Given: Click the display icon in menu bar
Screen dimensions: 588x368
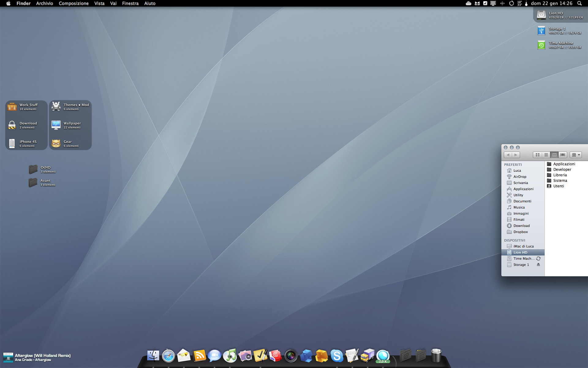Looking at the screenshot, I should (493, 3).
